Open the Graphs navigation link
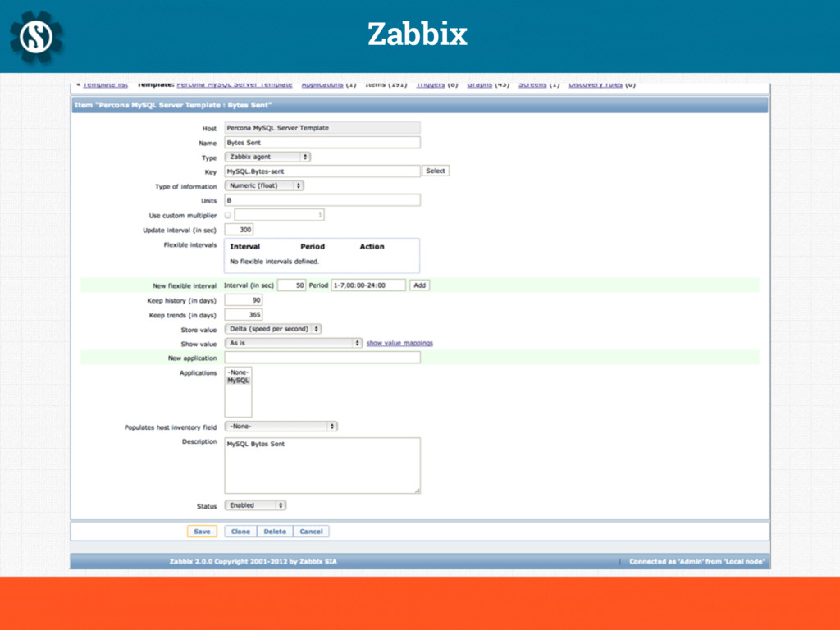The height and width of the screenshot is (630, 840). [x=479, y=84]
